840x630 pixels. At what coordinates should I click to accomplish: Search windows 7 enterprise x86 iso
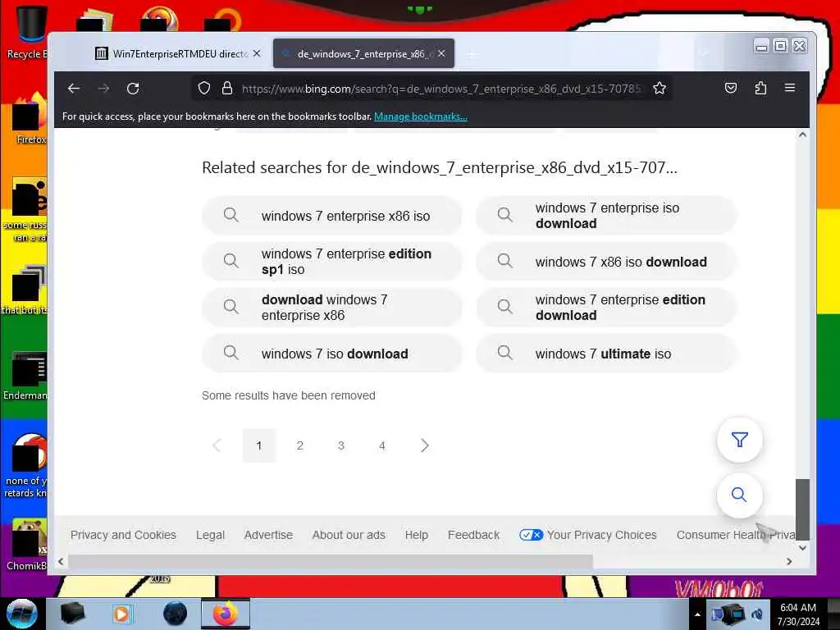(x=331, y=216)
